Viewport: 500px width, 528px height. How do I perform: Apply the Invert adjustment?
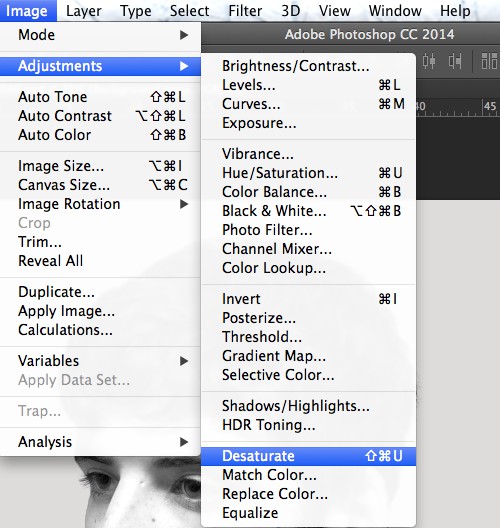308,299
